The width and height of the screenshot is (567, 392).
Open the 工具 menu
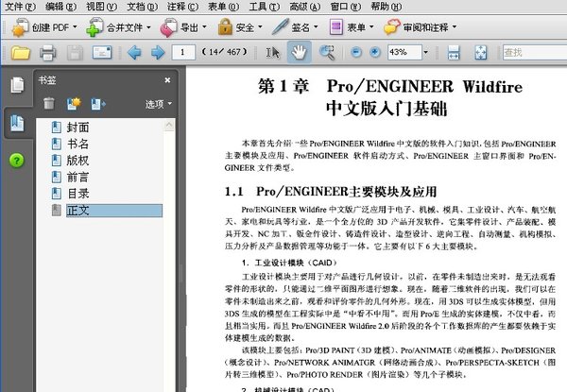[x=265, y=7]
